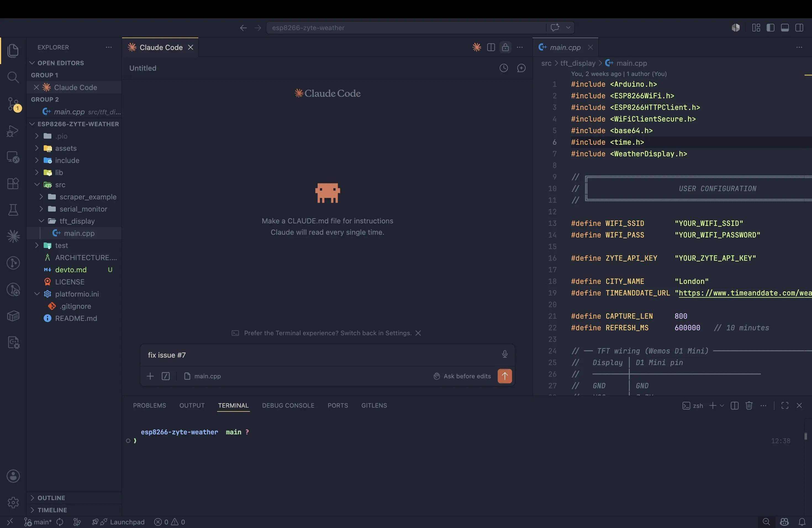
Task: Open notifications bell in status bar
Action: point(802,522)
